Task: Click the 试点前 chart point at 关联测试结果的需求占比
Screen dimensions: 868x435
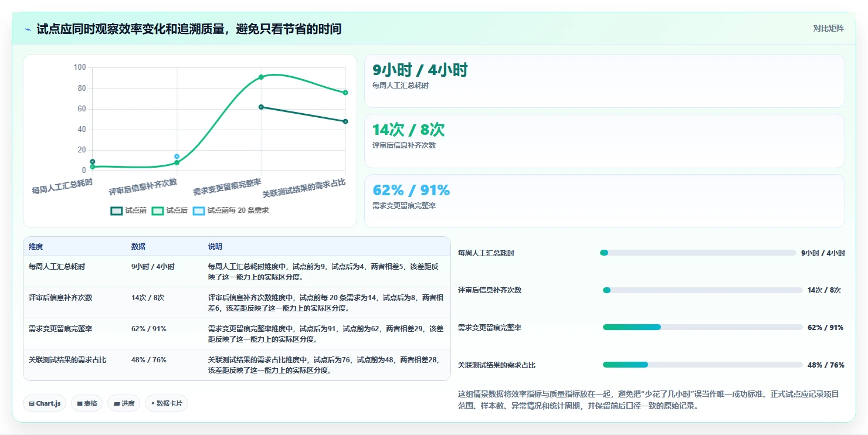Action: (x=345, y=121)
